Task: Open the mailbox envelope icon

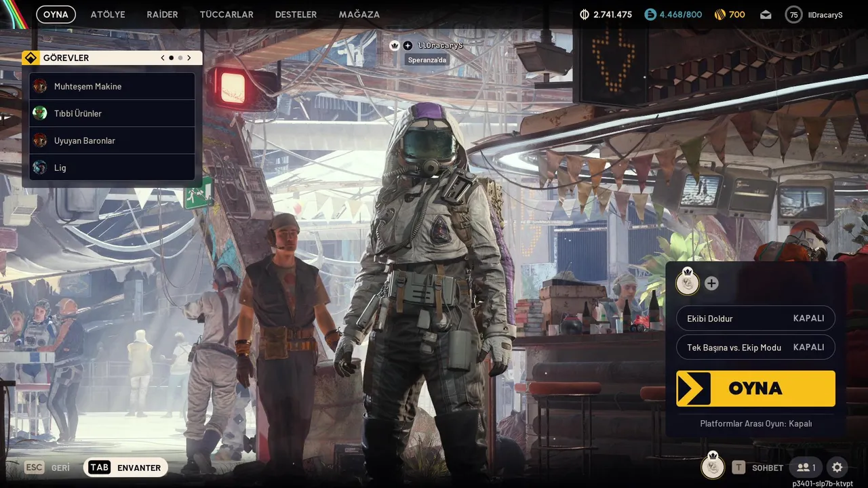Action: coord(766,14)
